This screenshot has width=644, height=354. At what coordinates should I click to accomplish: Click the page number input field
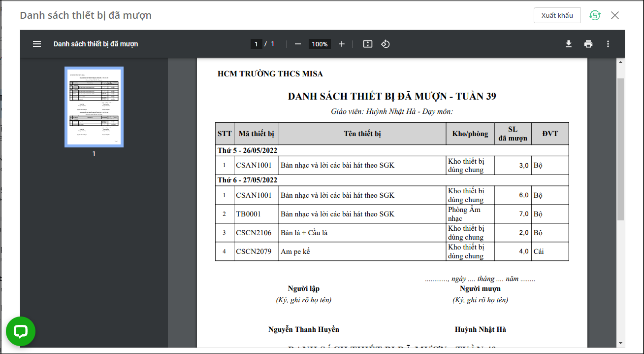point(256,44)
